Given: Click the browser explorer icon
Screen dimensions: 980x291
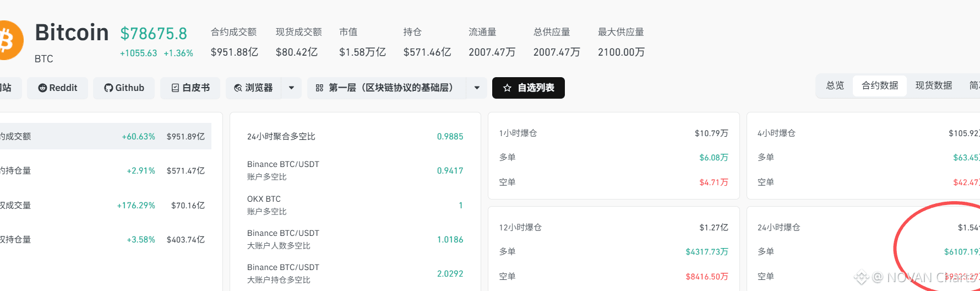Looking at the screenshot, I should (x=238, y=88).
